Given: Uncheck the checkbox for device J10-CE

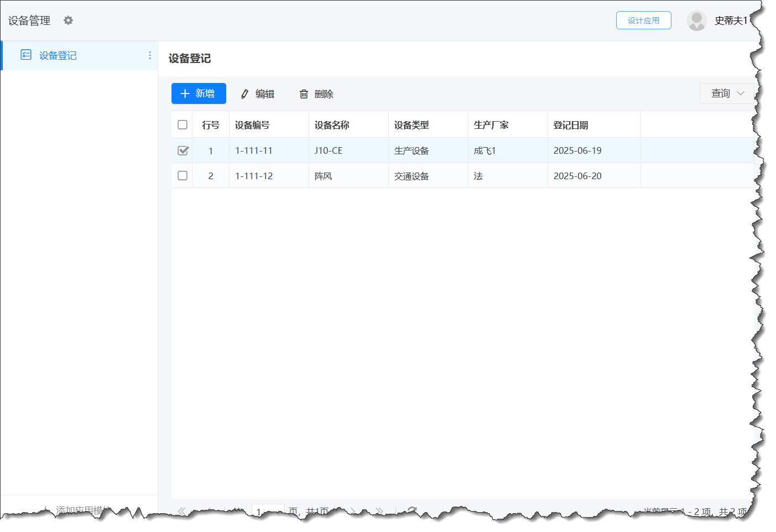Looking at the screenshot, I should click(181, 150).
